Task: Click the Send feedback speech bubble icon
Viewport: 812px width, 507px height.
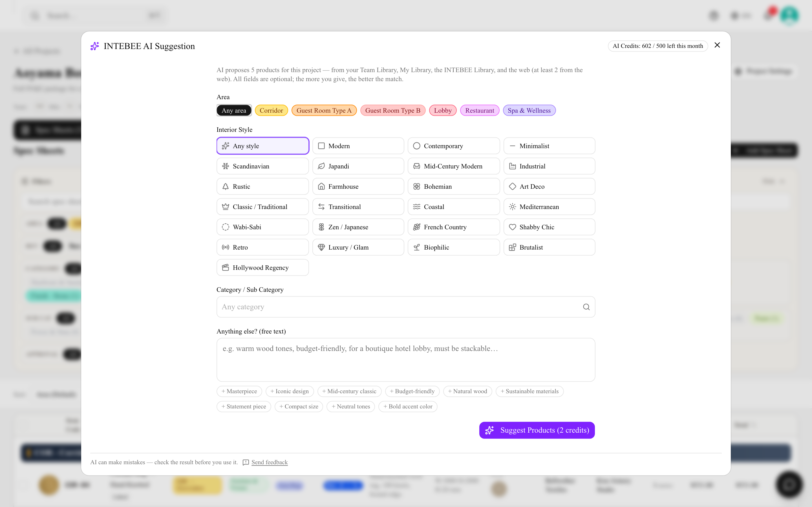Action: [246, 462]
